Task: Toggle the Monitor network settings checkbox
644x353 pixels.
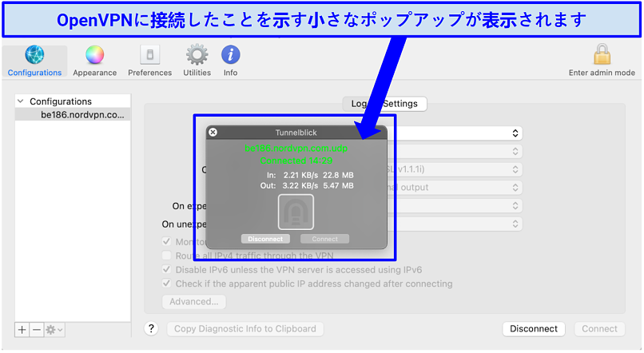Action: [x=166, y=241]
